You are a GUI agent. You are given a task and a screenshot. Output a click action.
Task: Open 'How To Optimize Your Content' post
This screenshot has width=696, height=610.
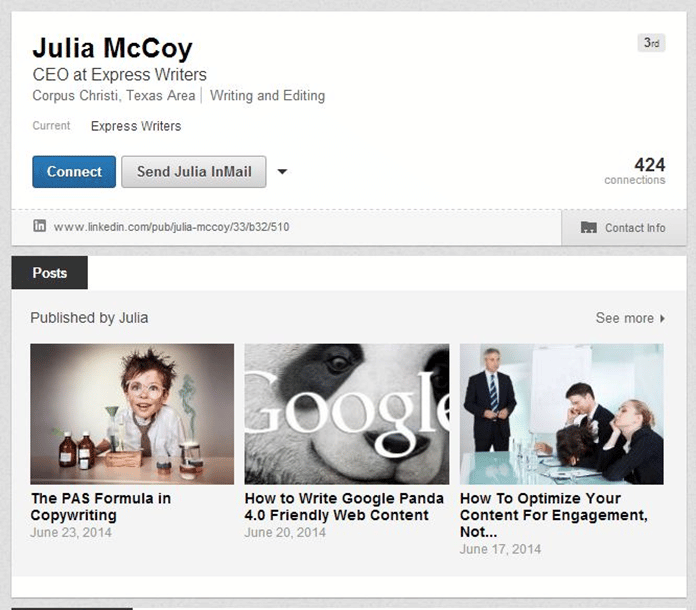[x=554, y=515]
